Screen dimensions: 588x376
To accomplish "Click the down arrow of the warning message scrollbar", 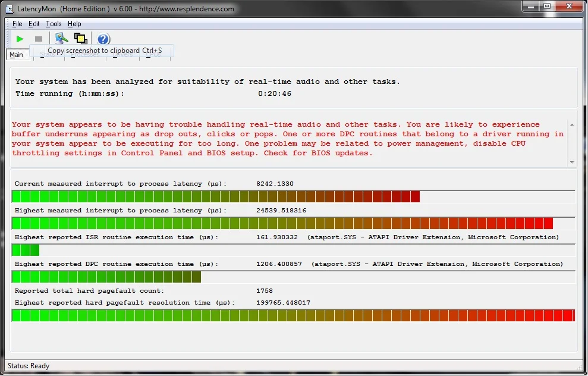I will coord(572,162).
